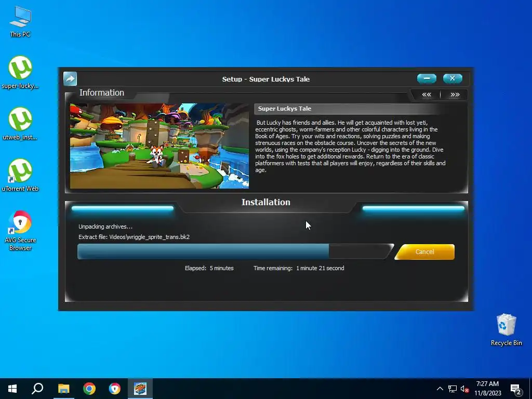Select the AVG Secure Browser shortcut
This screenshot has width=532, height=399.
(x=20, y=231)
